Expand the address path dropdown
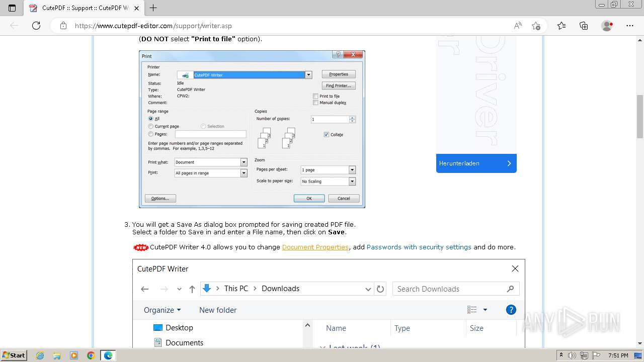644x362 pixels. (x=368, y=289)
